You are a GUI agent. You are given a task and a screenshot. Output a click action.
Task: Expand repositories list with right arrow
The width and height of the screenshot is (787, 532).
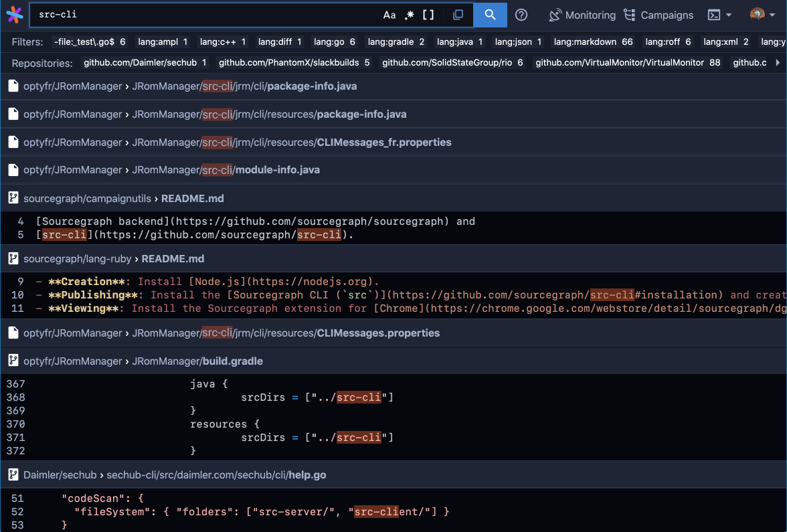click(778, 63)
